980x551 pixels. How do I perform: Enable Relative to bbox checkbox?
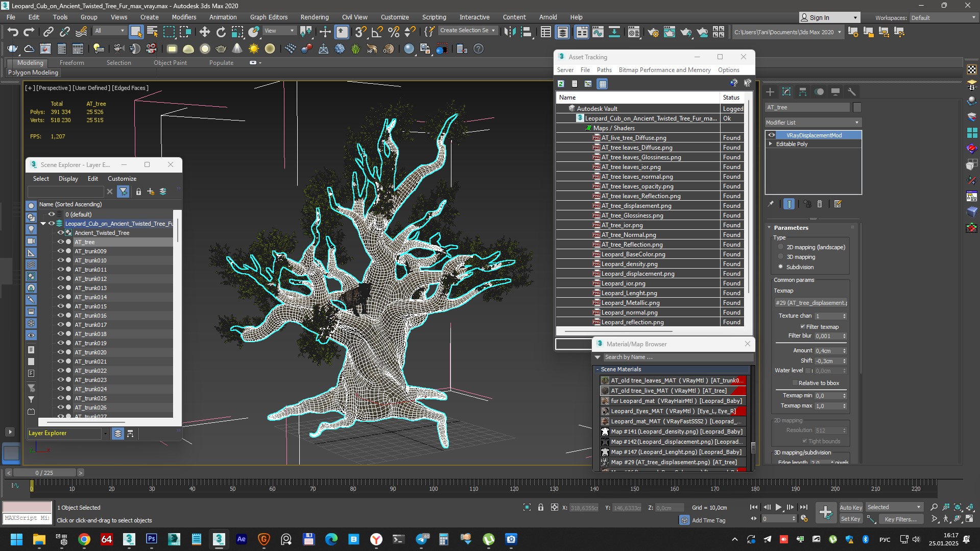(x=795, y=383)
